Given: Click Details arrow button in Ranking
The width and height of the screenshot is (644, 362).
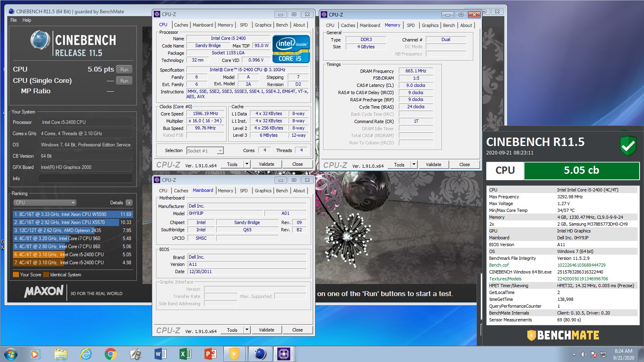Looking at the screenshot, I should click(129, 203).
